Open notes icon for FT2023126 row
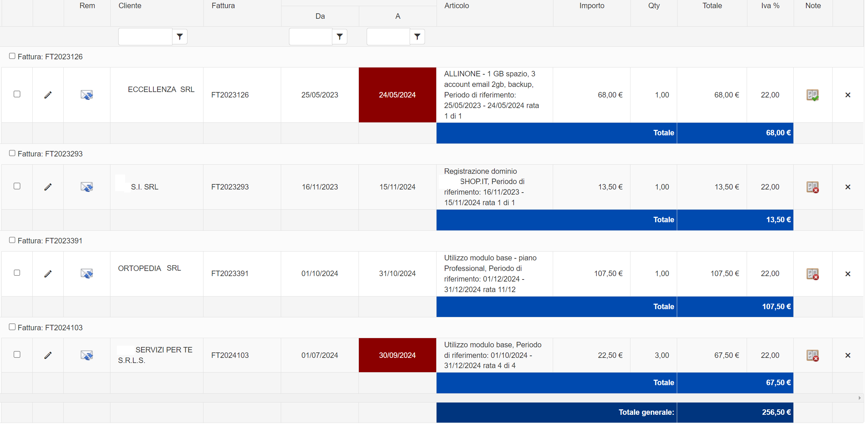This screenshot has height=424, width=868. click(x=812, y=95)
